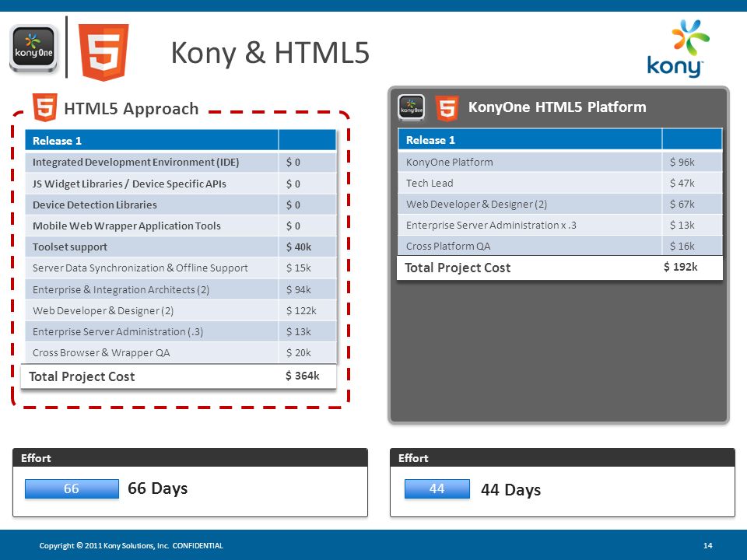Select 'Enterprise Server Administration x .3' row
Screen dimensions: 747x560
point(559,225)
